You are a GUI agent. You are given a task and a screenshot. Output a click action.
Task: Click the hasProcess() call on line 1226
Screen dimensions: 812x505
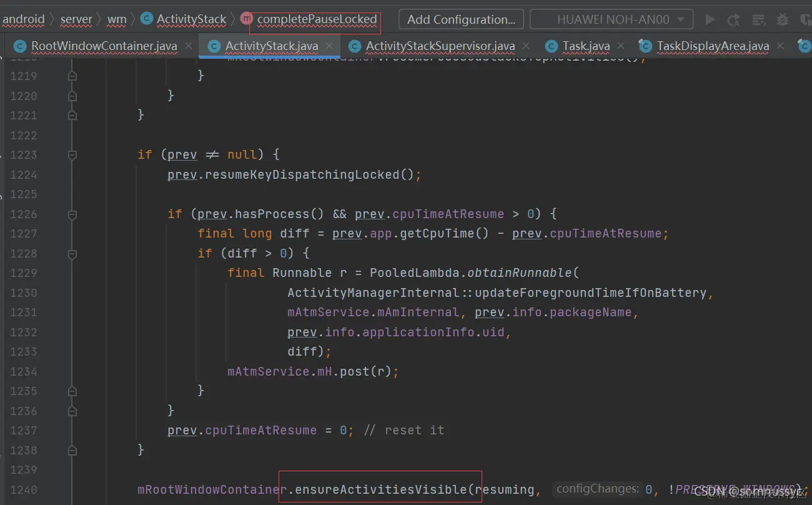[x=279, y=214]
